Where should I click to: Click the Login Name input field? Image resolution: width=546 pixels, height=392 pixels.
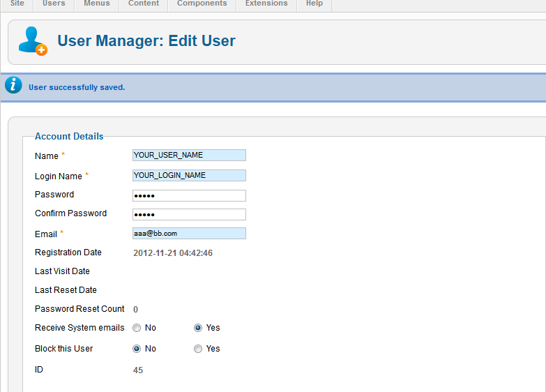(189, 175)
